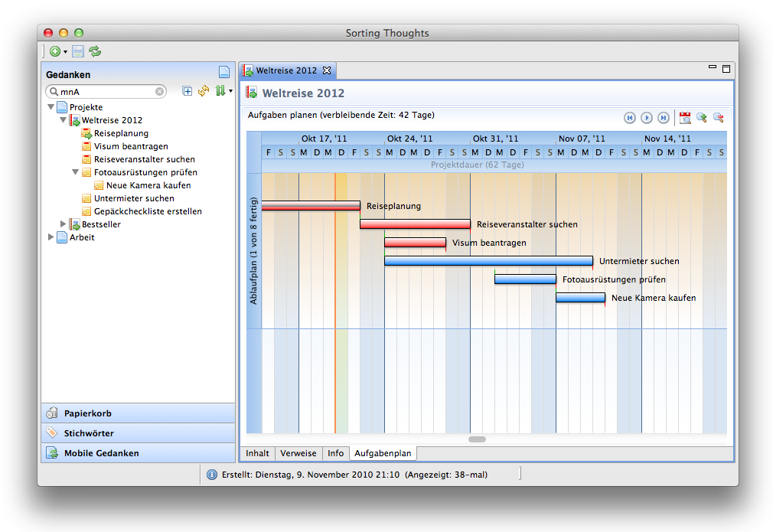The width and height of the screenshot is (773, 532).
Task: Click the green add new thought icon
Action: click(55, 52)
